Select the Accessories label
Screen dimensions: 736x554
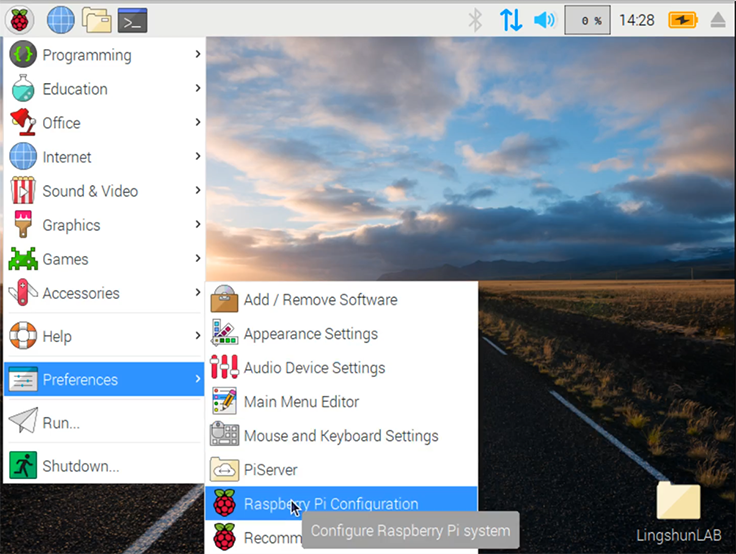81,293
